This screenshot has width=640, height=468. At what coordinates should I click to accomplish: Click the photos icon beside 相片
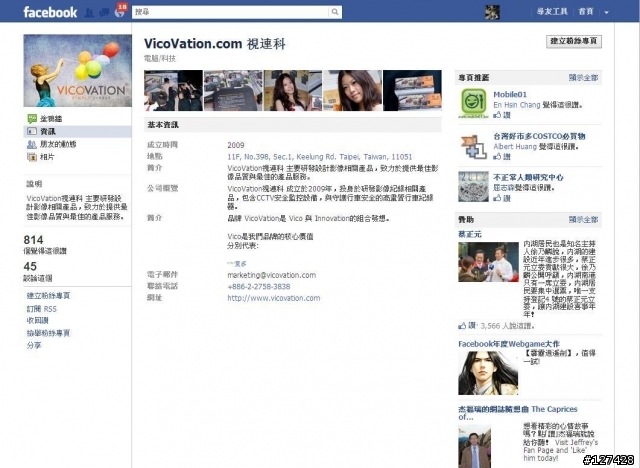point(32,157)
